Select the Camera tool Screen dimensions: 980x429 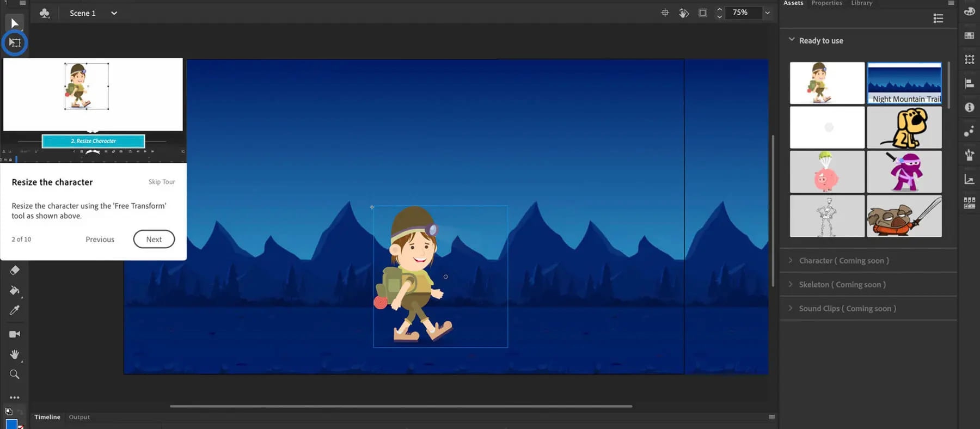tap(15, 334)
